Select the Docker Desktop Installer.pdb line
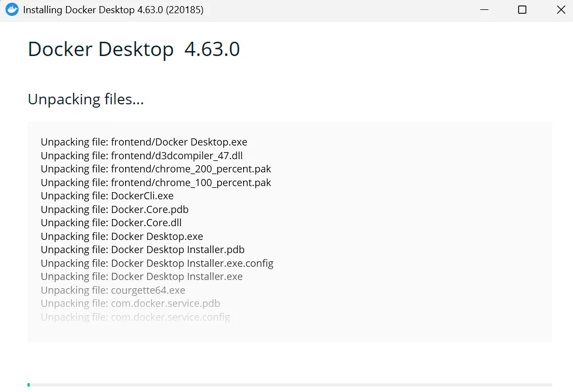The width and height of the screenshot is (573, 392). pyautogui.click(x=143, y=250)
